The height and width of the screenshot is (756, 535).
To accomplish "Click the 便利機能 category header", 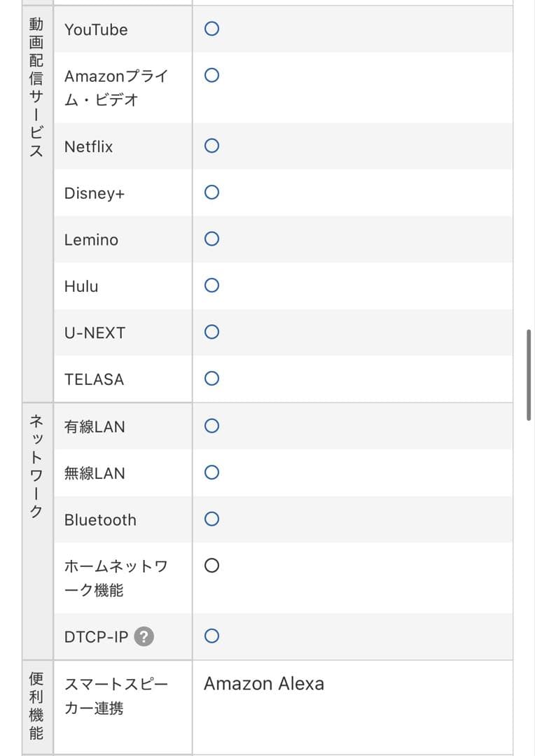I will (36, 706).
